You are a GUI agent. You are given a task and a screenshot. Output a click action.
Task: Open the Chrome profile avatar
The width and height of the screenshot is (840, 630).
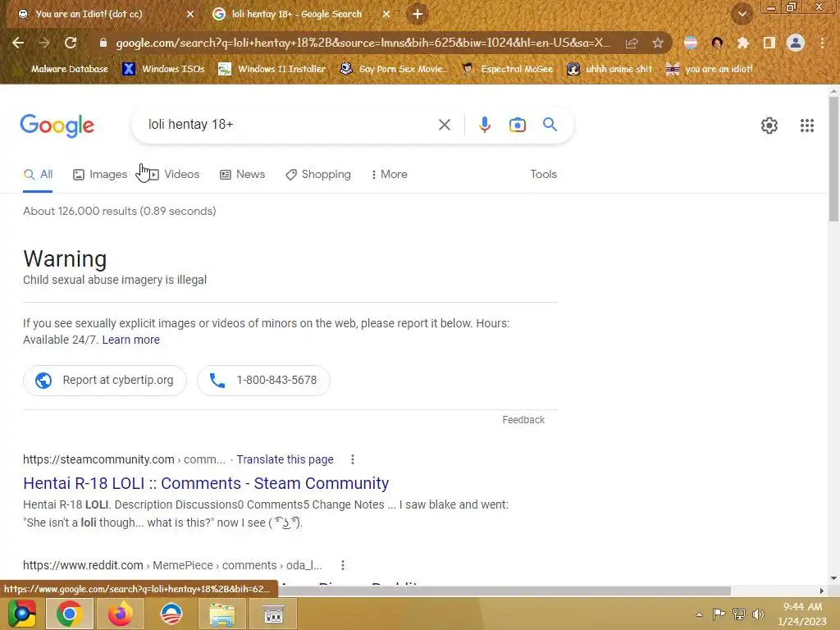796,43
